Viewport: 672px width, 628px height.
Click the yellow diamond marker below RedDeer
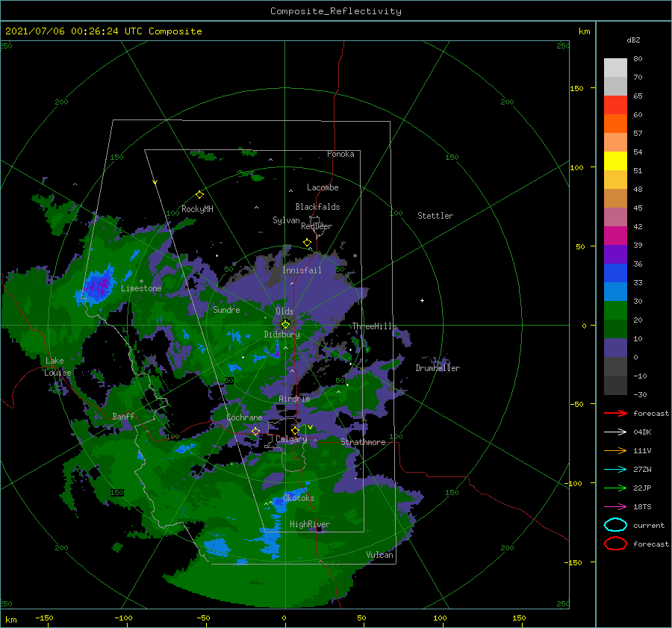(x=308, y=243)
